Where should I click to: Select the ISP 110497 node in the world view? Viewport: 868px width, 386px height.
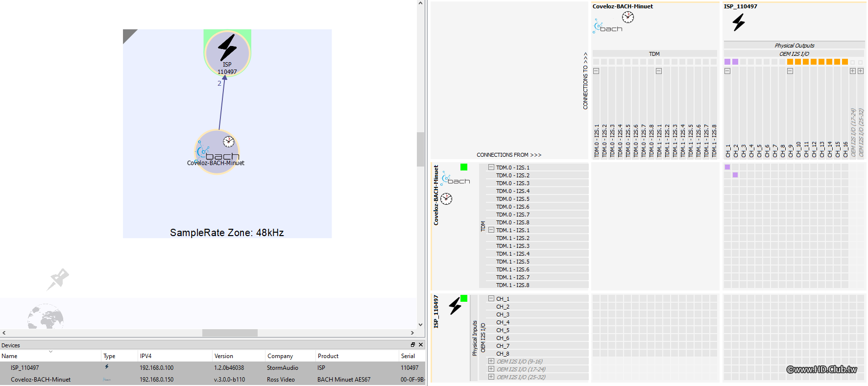[x=227, y=53]
